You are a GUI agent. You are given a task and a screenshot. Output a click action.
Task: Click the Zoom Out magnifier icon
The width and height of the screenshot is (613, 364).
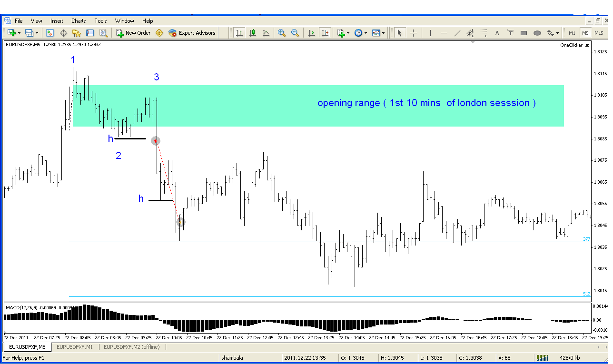pos(295,33)
